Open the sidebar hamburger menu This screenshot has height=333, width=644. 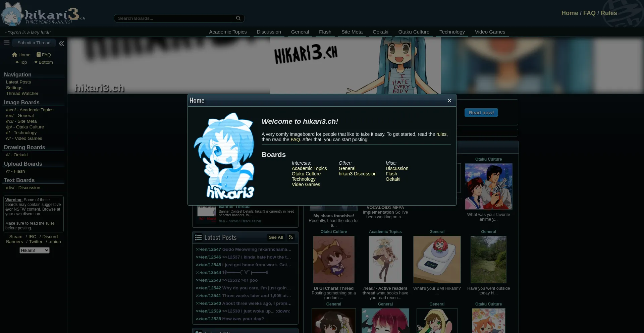coord(7,43)
